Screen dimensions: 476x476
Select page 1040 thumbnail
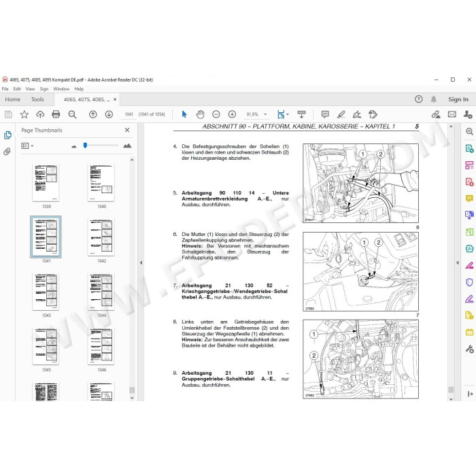tap(101, 182)
